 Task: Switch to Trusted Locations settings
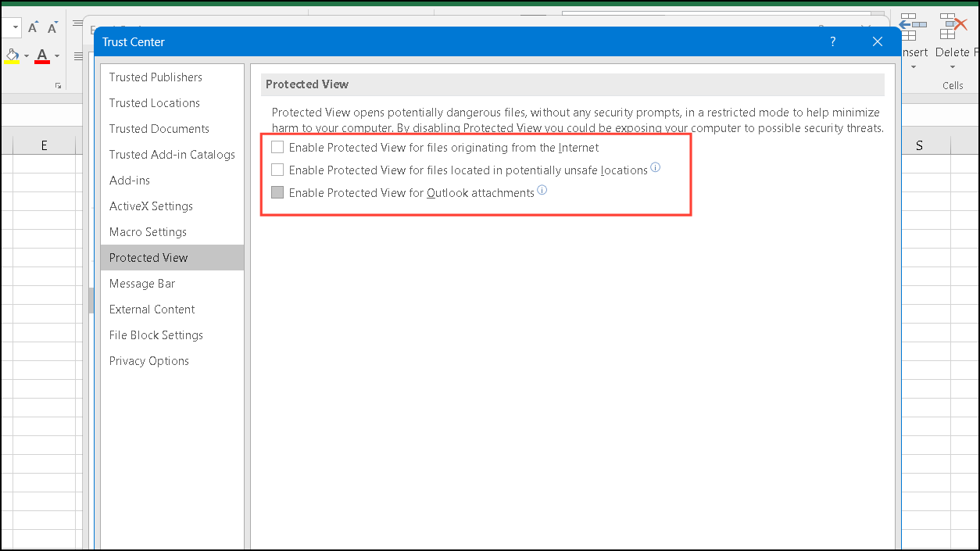[154, 102]
